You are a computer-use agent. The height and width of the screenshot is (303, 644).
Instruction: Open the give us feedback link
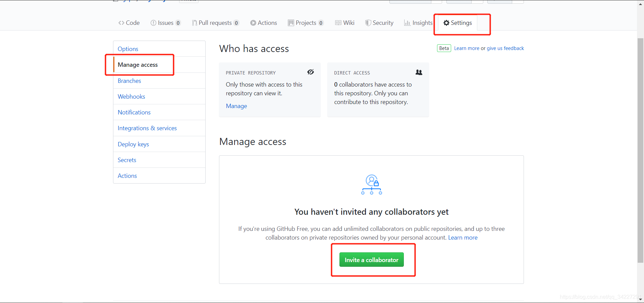click(x=505, y=48)
